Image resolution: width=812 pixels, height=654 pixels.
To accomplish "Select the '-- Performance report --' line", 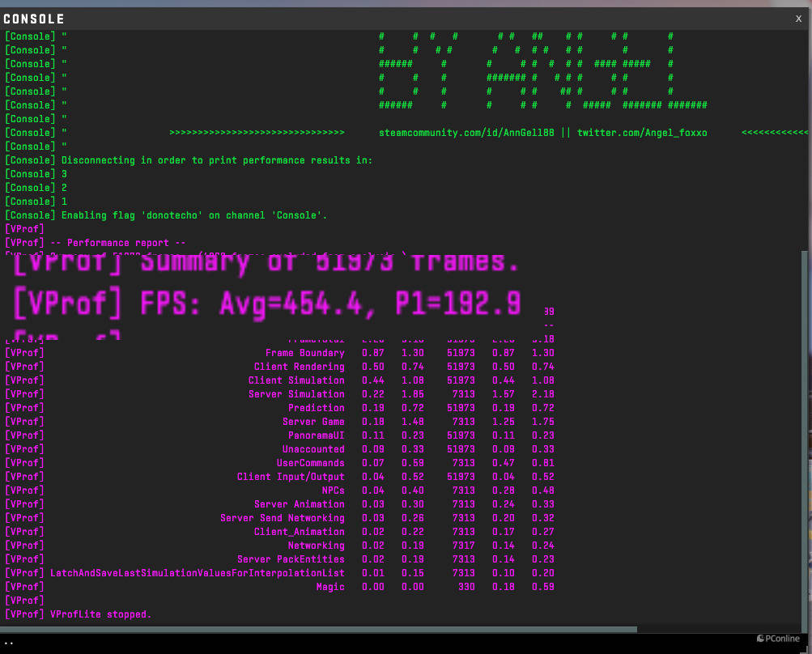I will [96, 243].
